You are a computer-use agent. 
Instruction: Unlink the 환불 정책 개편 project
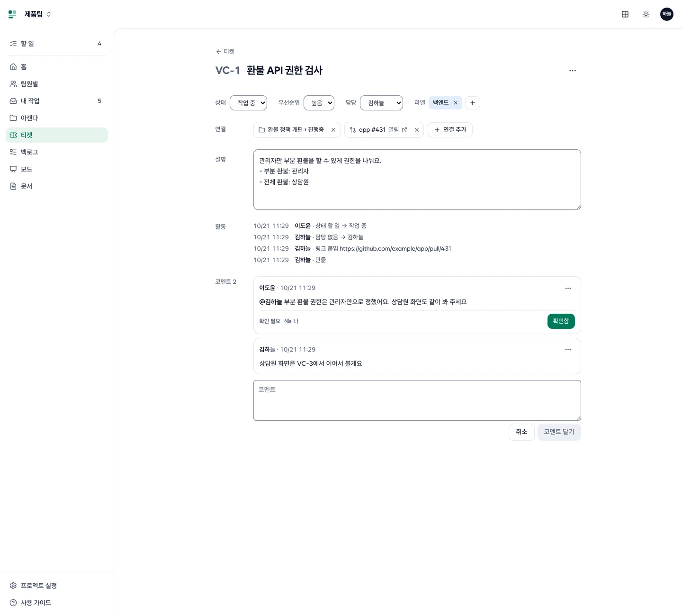(x=333, y=130)
